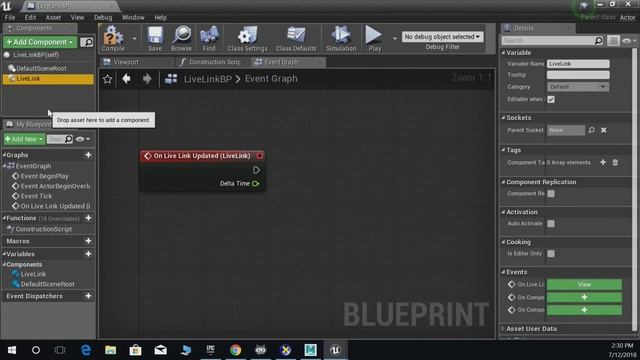Click the Details search field

[x=548, y=40]
